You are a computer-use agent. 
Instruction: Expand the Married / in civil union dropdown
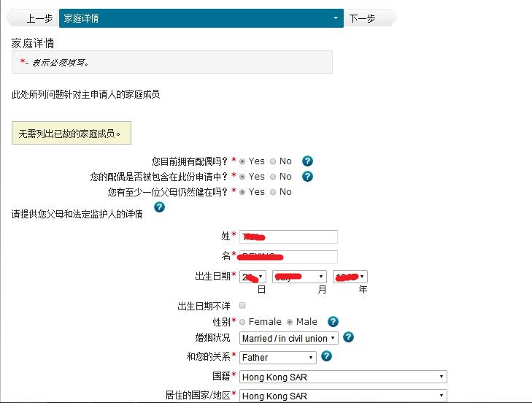point(288,338)
